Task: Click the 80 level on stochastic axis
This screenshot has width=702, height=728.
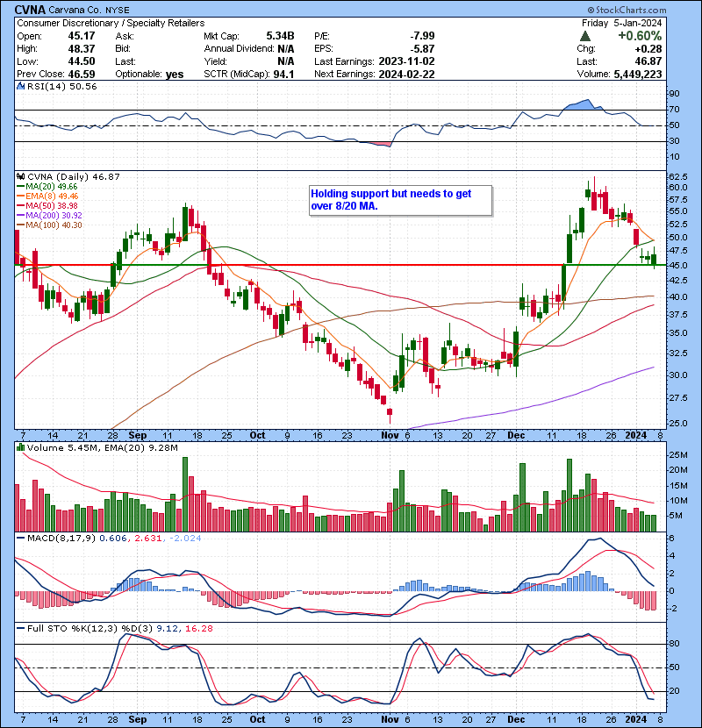Action: click(674, 644)
